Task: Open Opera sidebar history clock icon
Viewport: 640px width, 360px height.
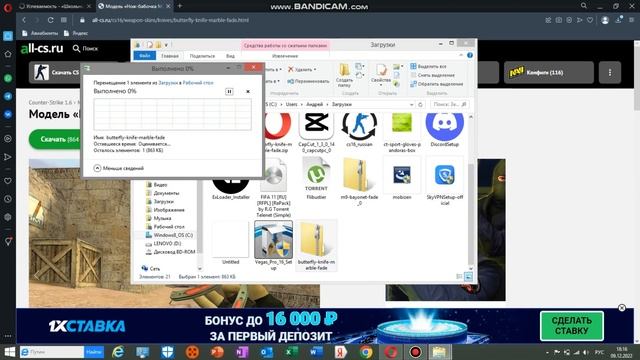Action: (x=8, y=199)
